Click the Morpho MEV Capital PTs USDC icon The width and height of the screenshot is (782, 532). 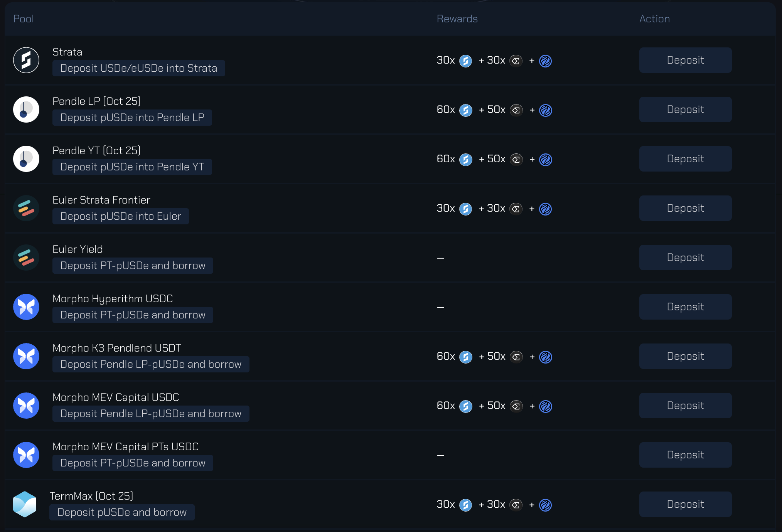point(26,455)
